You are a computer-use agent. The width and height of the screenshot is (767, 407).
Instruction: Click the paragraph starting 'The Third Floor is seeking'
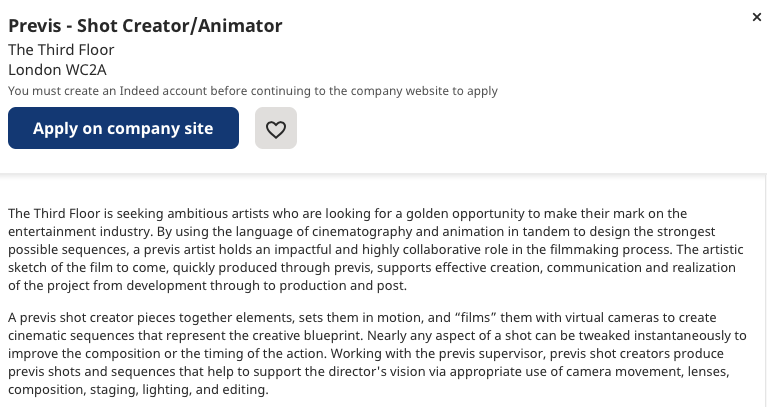pyautogui.click(x=376, y=249)
